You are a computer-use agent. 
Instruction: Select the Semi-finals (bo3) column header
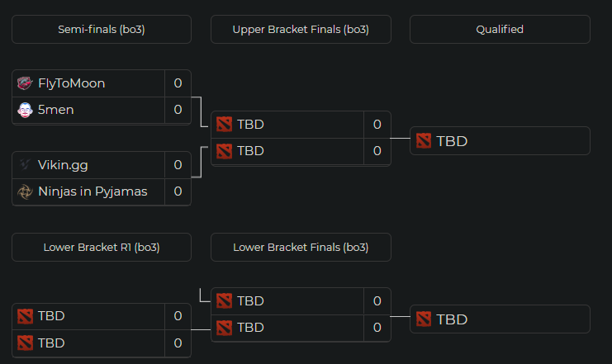[x=102, y=29]
